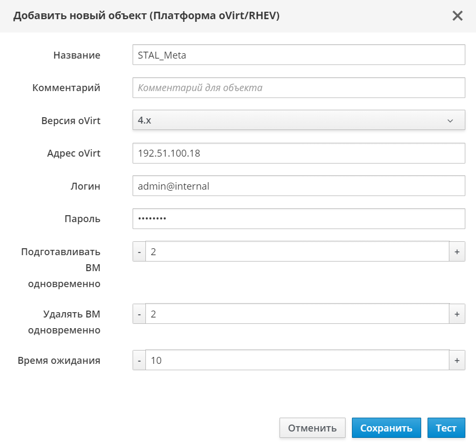Close the add new object dialog
The image size is (476, 448).
(457, 16)
